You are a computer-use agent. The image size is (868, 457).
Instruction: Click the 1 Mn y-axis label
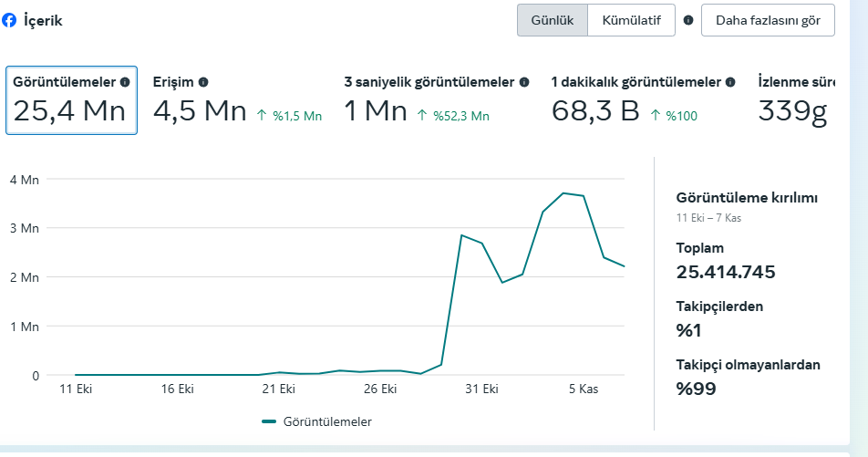(x=25, y=327)
